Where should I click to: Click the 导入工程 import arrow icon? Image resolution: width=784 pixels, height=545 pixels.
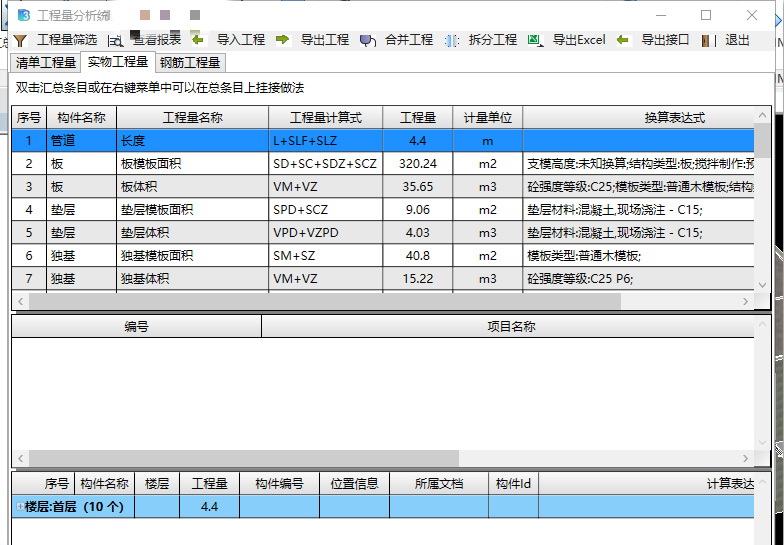pyautogui.click(x=198, y=40)
